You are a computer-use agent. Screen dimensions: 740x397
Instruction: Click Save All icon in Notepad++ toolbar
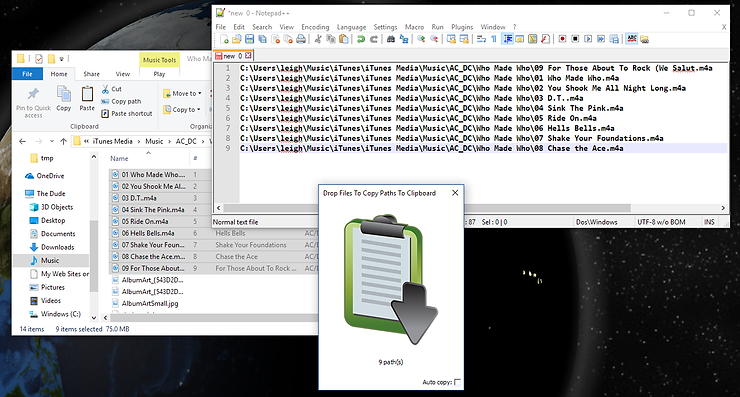tap(262, 39)
